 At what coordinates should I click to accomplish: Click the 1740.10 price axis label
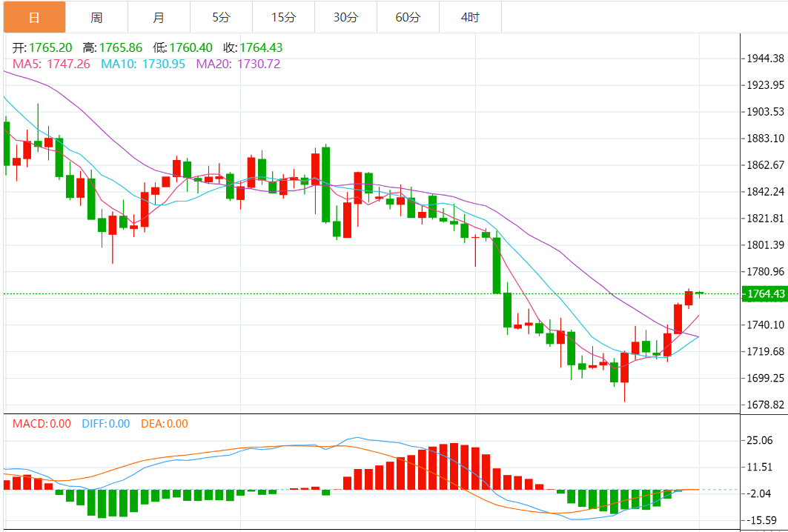(765, 325)
